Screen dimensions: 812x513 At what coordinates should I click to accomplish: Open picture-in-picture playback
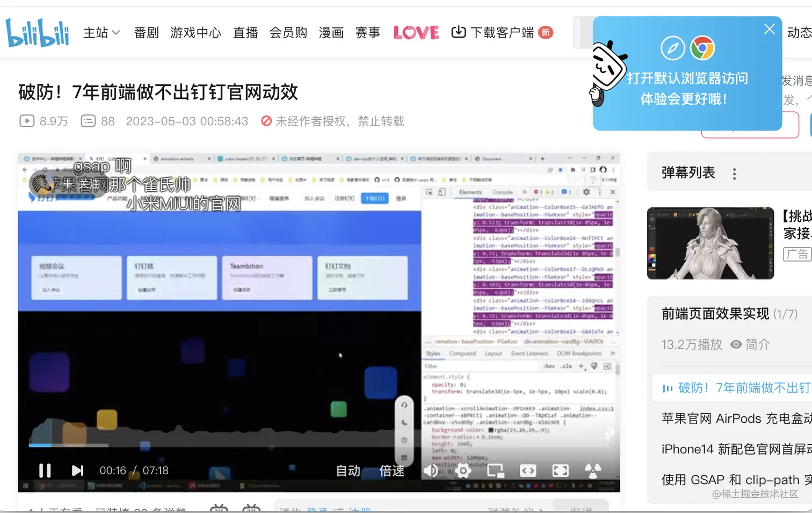(495, 470)
